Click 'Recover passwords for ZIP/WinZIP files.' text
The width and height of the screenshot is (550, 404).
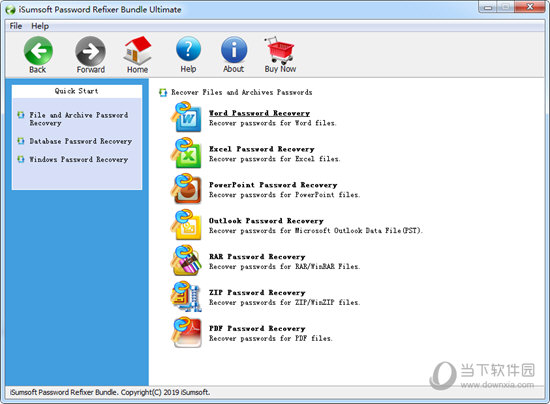tap(285, 302)
